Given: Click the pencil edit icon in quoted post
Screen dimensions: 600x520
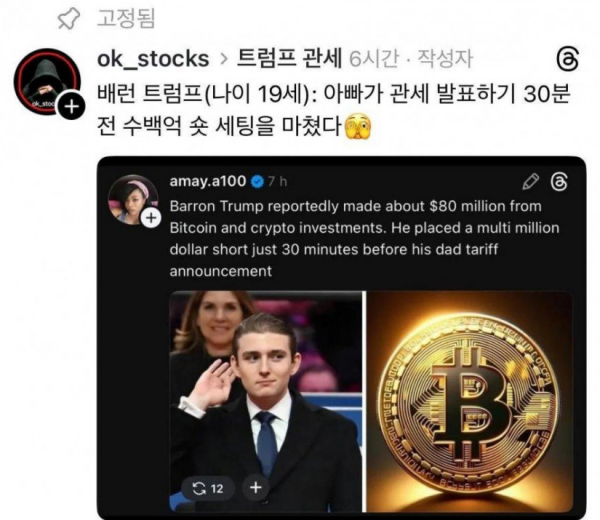Looking at the screenshot, I should click(530, 181).
